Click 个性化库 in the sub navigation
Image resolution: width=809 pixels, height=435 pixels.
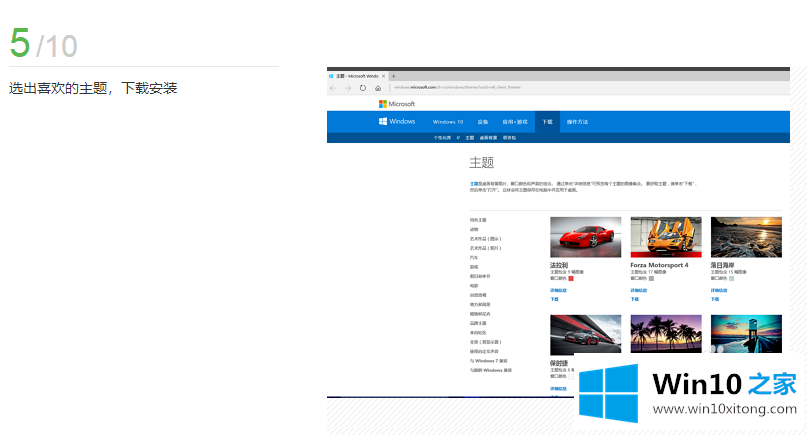[x=442, y=138]
